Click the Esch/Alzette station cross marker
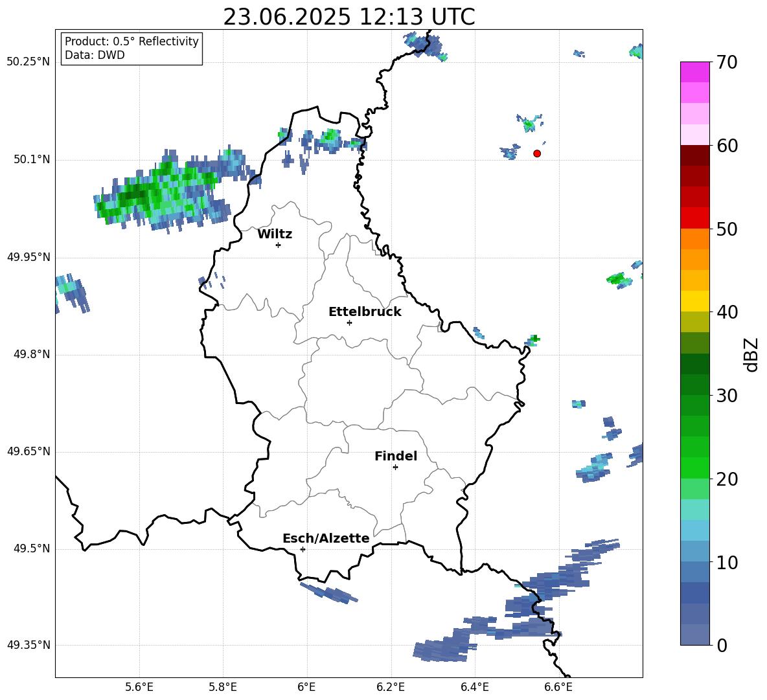This screenshot has height=700, width=767. click(x=303, y=549)
